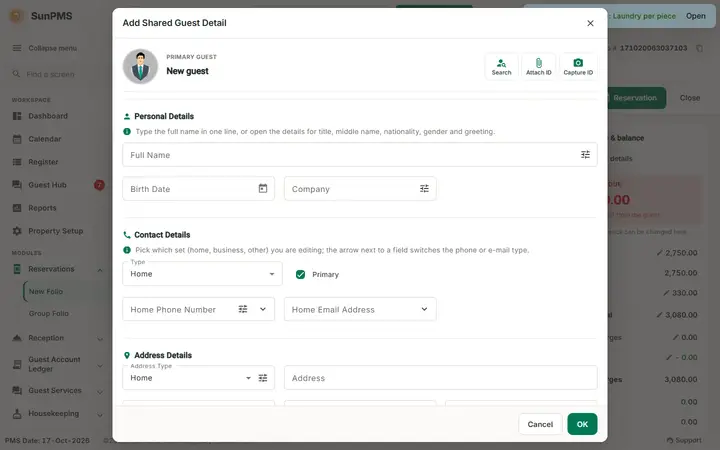Open the contact Type Home dropdown

(202, 274)
